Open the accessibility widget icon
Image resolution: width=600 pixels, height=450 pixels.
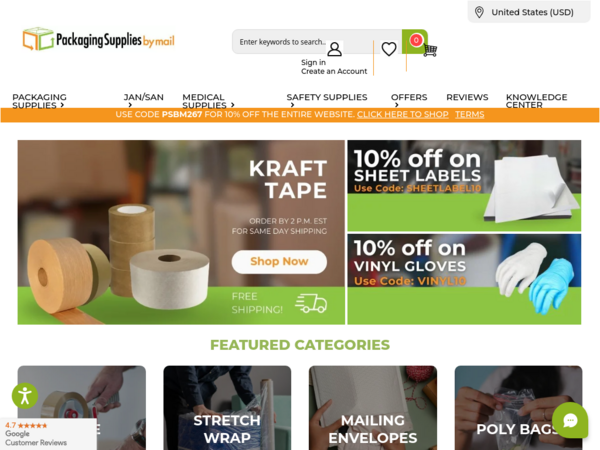pos(25,396)
